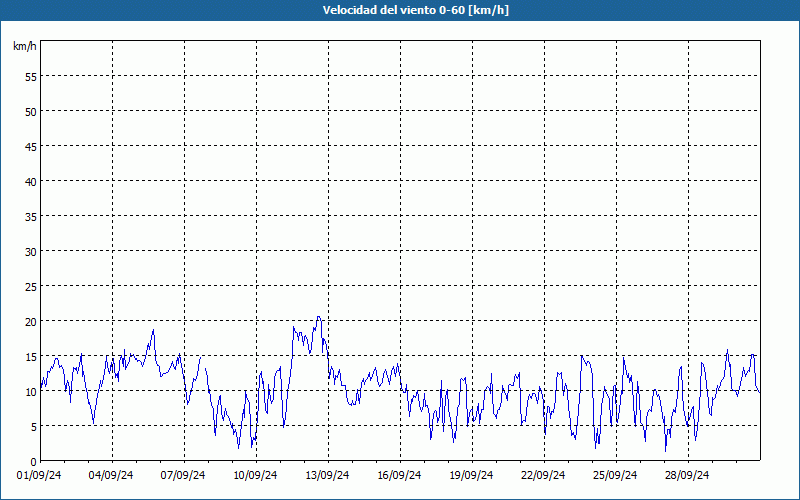
Task: Select the 07/09/24 date label
Action: point(183,475)
